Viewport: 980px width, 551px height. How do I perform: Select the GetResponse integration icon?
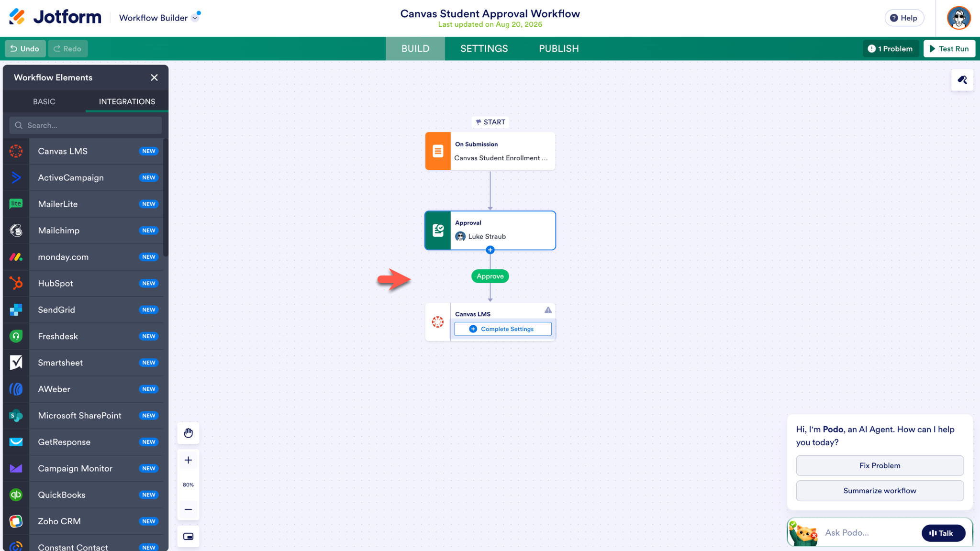tap(16, 442)
